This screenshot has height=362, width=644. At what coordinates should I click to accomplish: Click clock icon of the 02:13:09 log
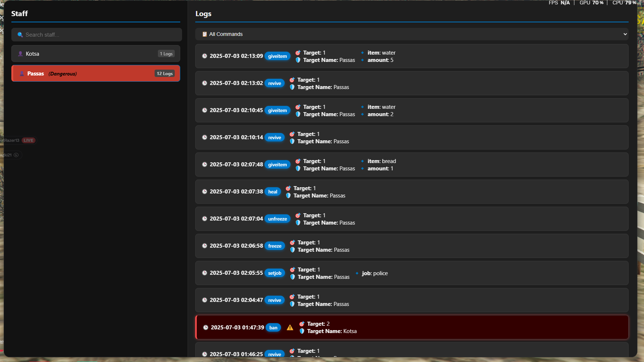coord(205,56)
